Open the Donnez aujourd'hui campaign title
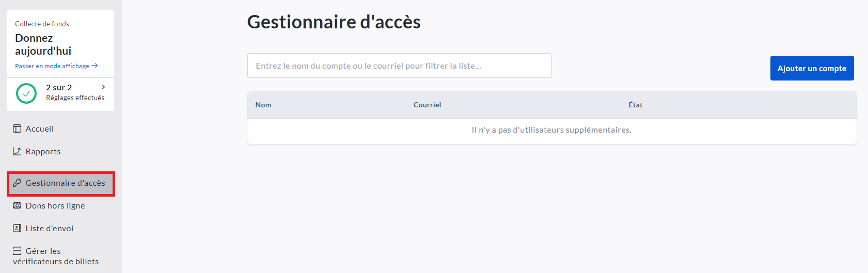The image size is (868, 273). point(43,44)
